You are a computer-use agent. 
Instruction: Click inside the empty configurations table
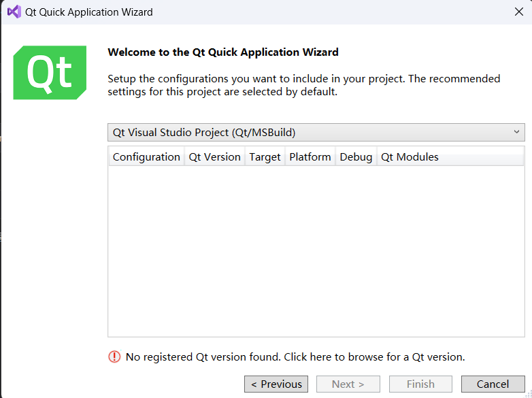(316, 252)
